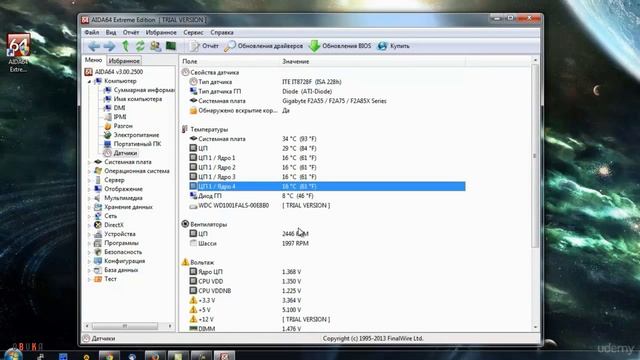Screen dimensions: 640x360
Task: Refresh the sensor readings
Action: point(140,46)
